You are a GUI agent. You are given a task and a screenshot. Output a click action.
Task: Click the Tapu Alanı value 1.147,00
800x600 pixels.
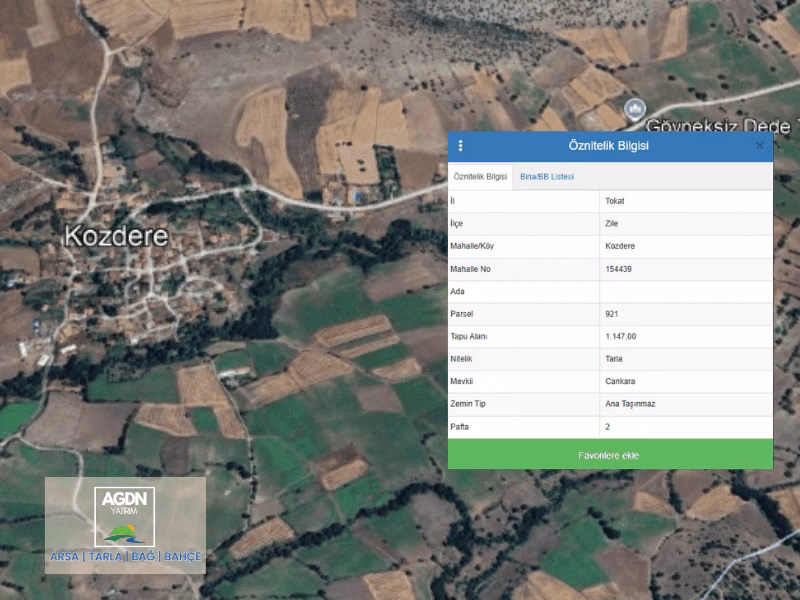(x=620, y=336)
